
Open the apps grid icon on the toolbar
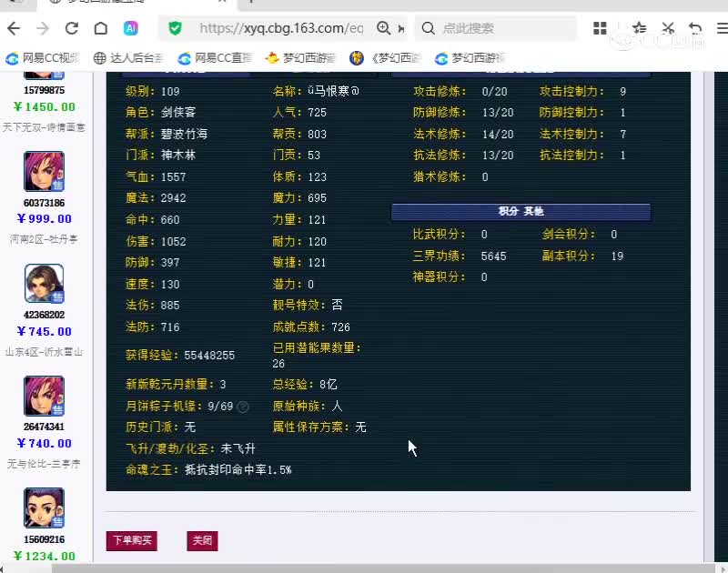600,28
